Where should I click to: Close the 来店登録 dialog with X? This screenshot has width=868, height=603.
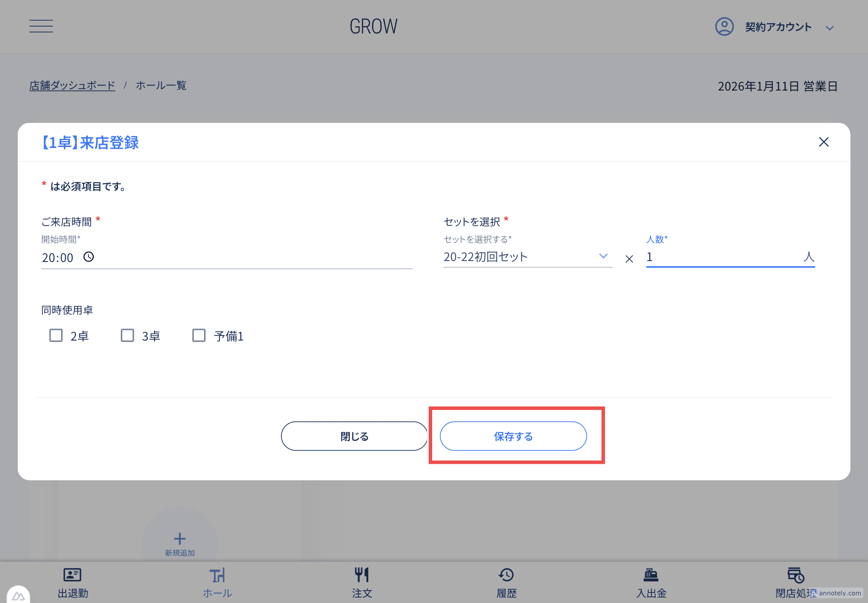823,142
